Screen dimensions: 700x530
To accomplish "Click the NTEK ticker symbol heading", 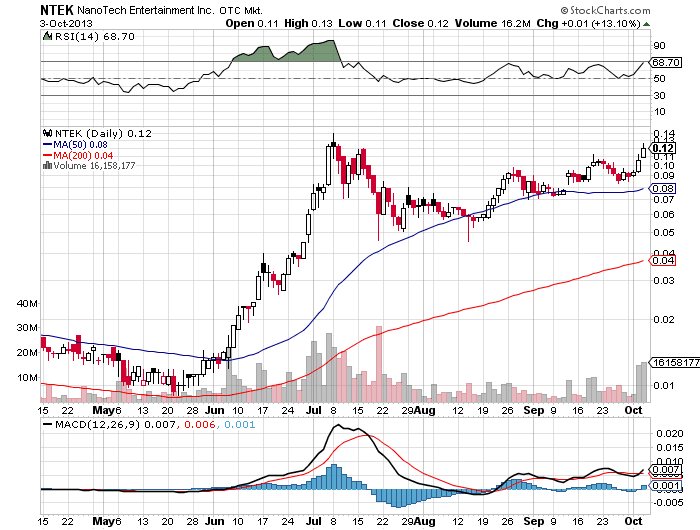I will click(x=57, y=10).
